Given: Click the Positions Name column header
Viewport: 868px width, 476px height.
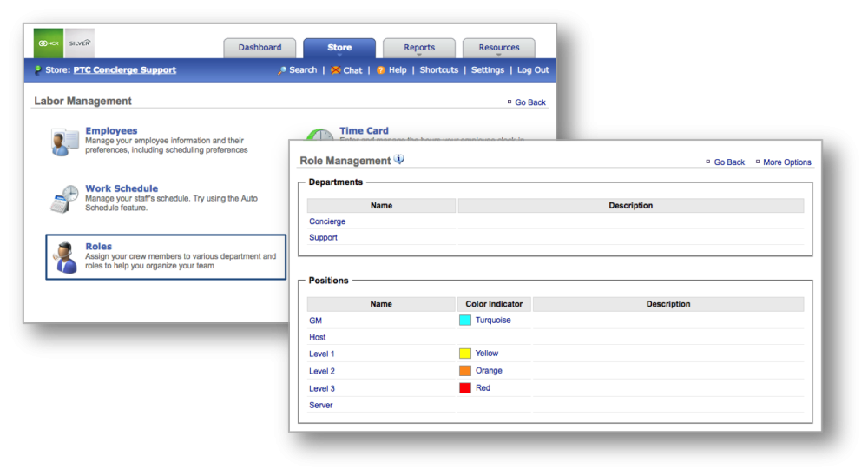Looking at the screenshot, I should [x=381, y=304].
